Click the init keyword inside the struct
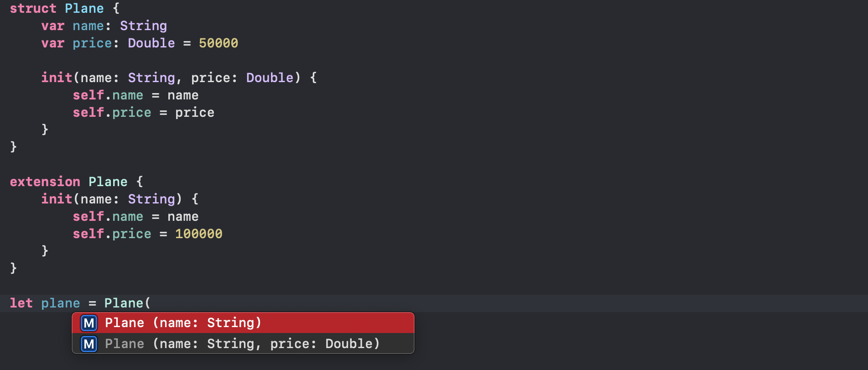868x370 pixels. point(57,78)
